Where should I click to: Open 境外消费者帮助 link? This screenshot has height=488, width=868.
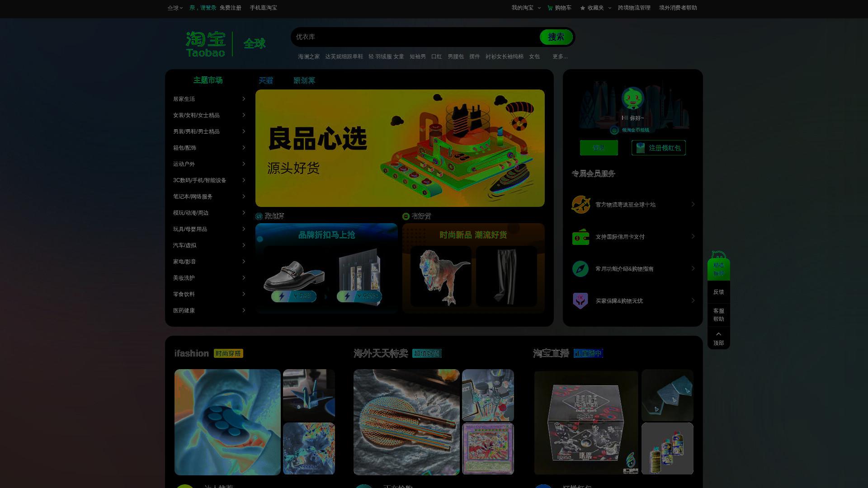[x=678, y=8]
